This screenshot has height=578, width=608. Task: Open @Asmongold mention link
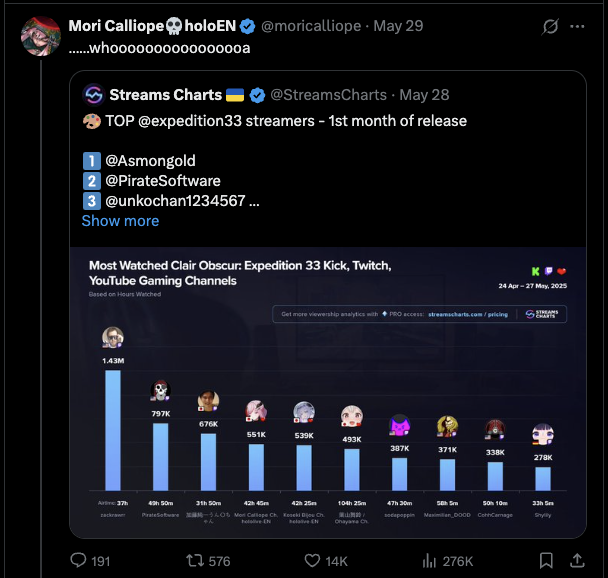(x=150, y=161)
